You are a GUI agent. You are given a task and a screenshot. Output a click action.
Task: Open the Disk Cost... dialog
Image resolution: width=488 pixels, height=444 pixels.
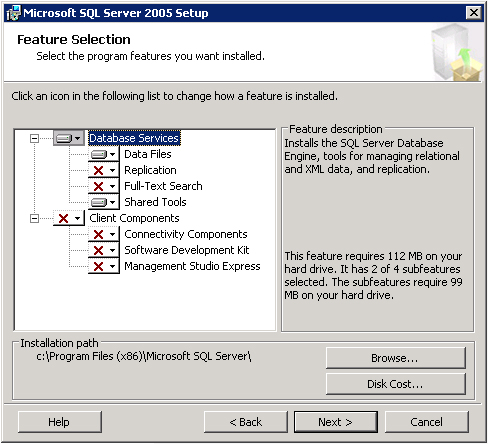(396, 384)
